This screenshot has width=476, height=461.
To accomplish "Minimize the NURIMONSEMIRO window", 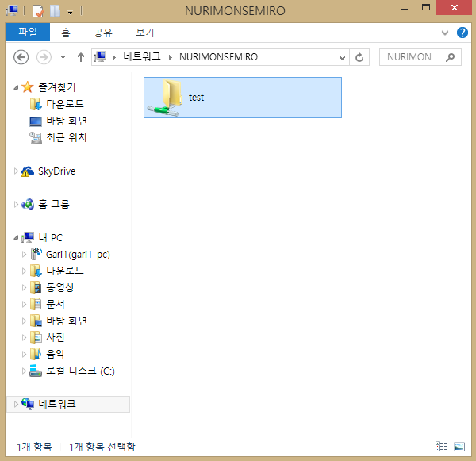I will click(405, 8).
